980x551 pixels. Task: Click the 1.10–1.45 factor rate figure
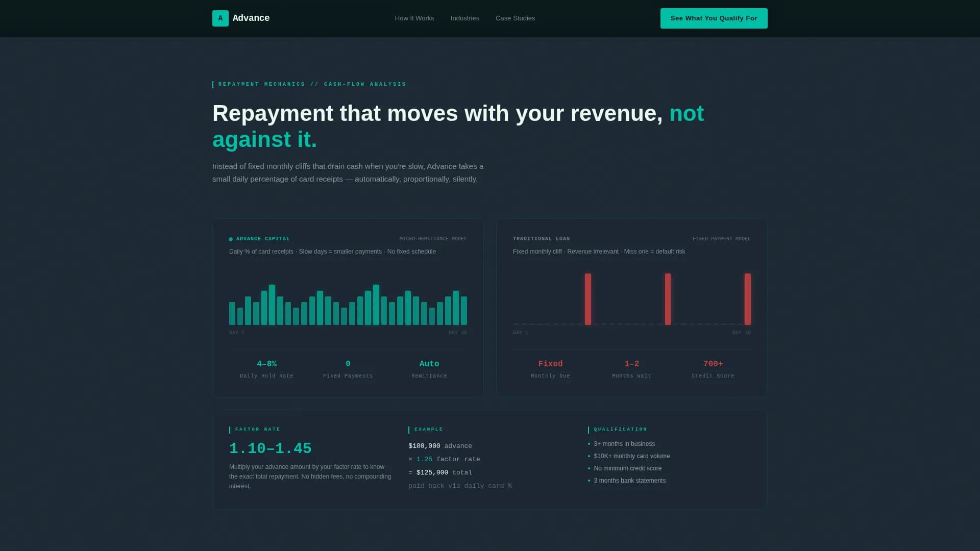point(269,448)
